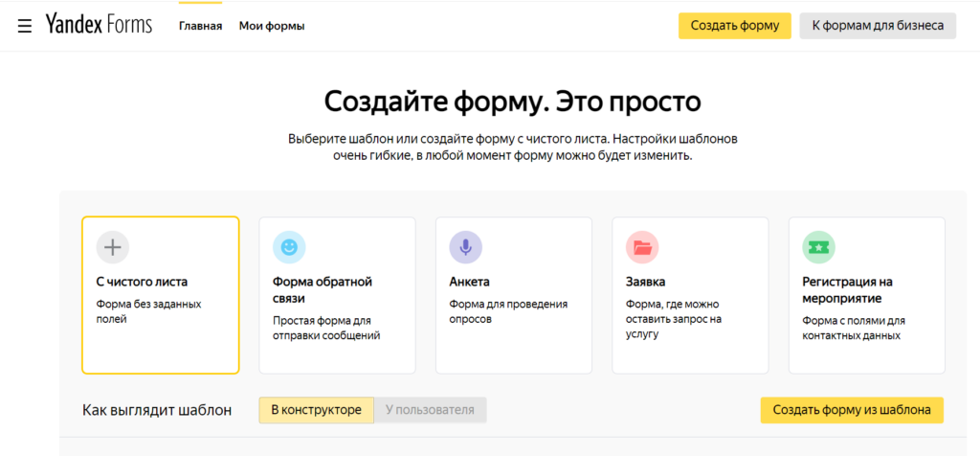The width and height of the screenshot is (980, 456).
Task: Toggle preview to В конструкторе
Action: (316, 410)
